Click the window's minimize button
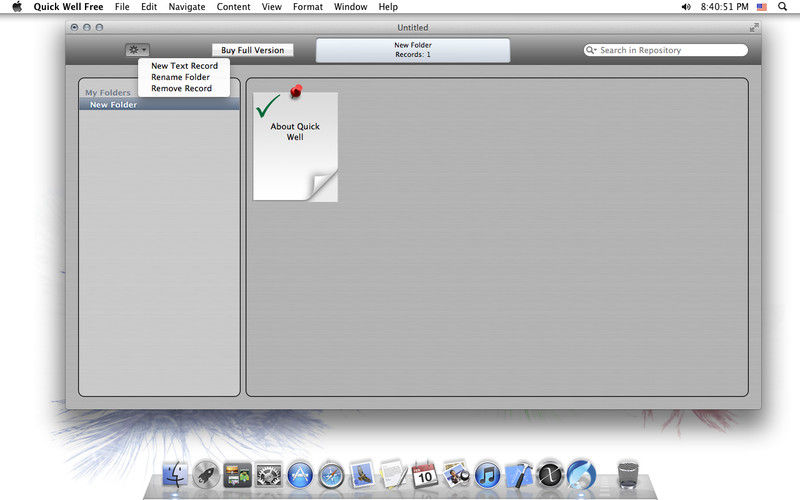The image size is (800, 500). 87,27
